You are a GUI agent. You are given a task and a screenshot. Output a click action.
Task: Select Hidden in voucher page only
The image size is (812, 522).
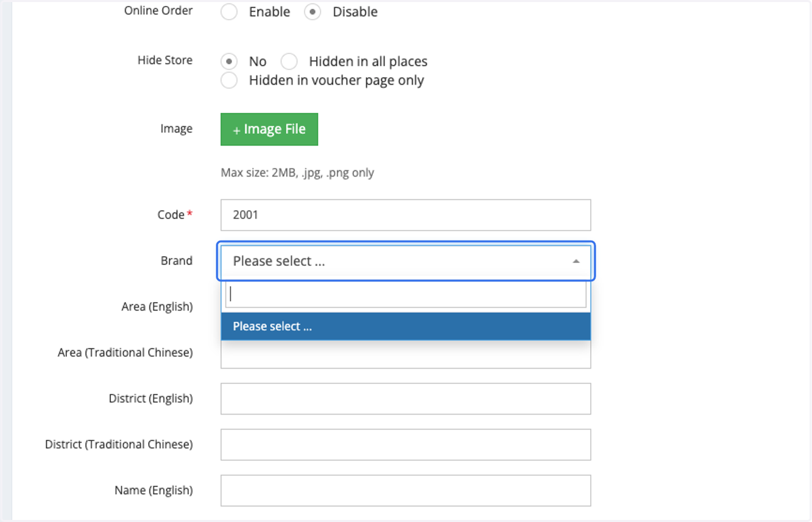229,80
